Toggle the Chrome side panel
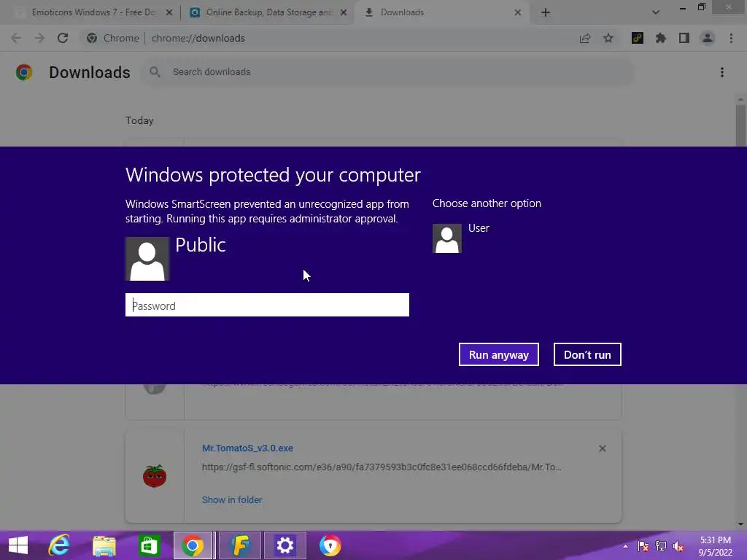747x560 pixels. [x=684, y=38]
